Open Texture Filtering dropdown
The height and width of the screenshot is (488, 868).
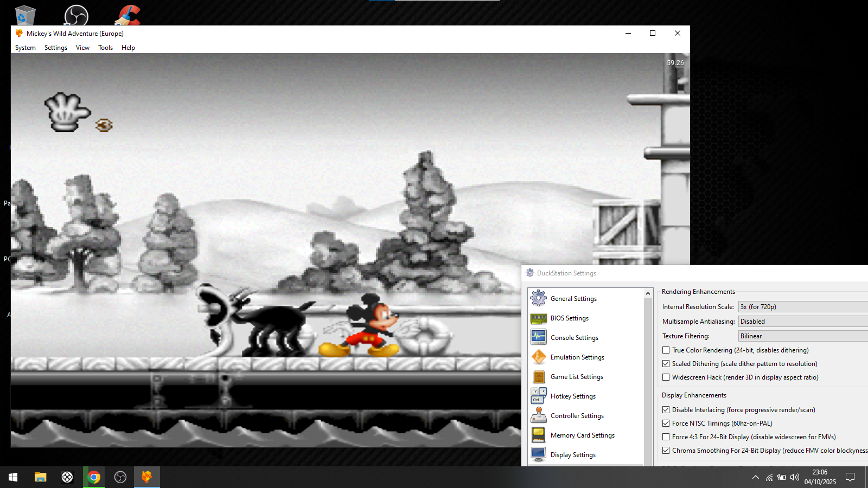point(803,336)
